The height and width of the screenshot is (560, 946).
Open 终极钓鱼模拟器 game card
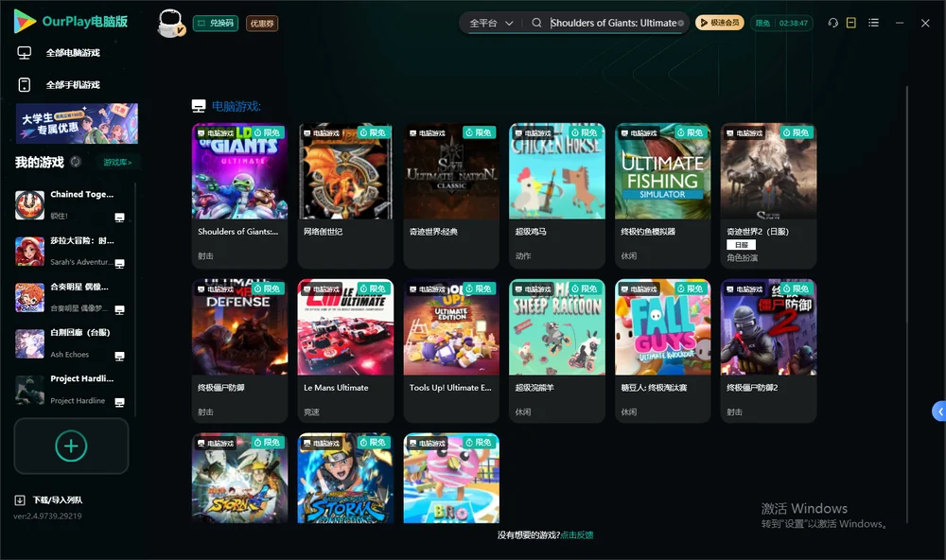click(662, 196)
